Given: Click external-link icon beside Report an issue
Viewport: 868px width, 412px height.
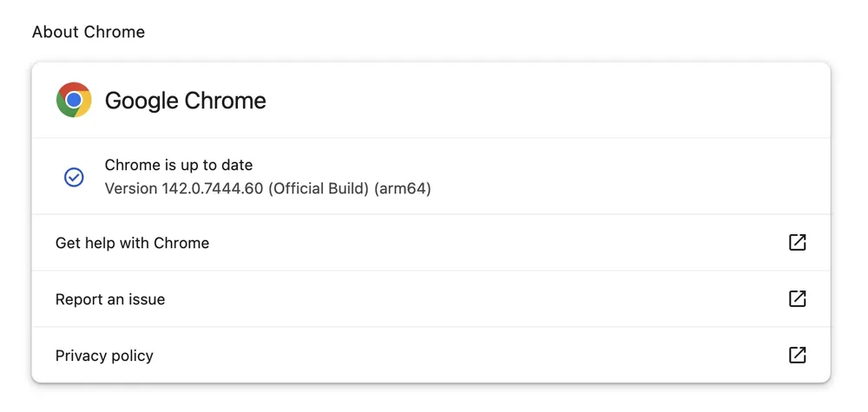Looking at the screenshot, I should (797, 299).
